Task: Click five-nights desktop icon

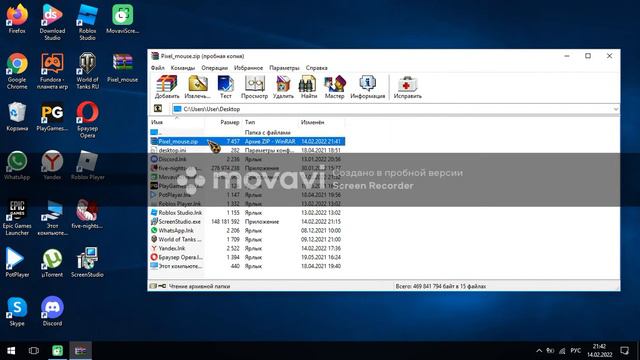Action: click(87, 214)
